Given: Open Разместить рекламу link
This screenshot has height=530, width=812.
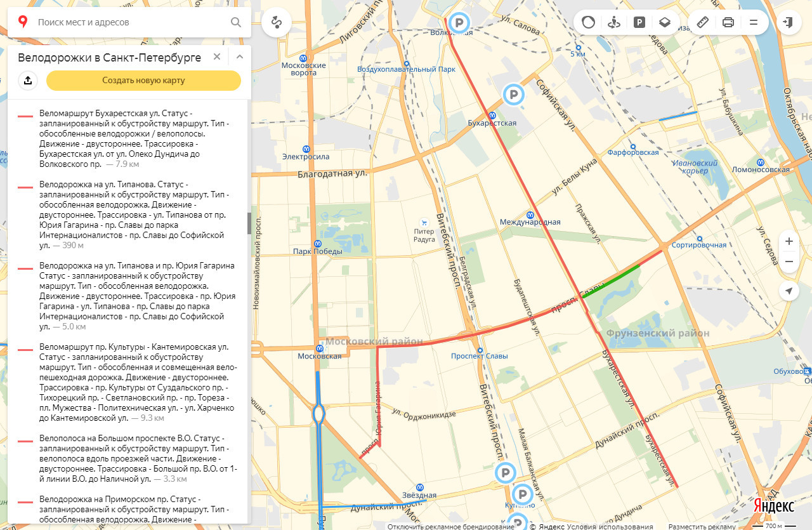Looking at the screenshot, I should tap(702, 526).
